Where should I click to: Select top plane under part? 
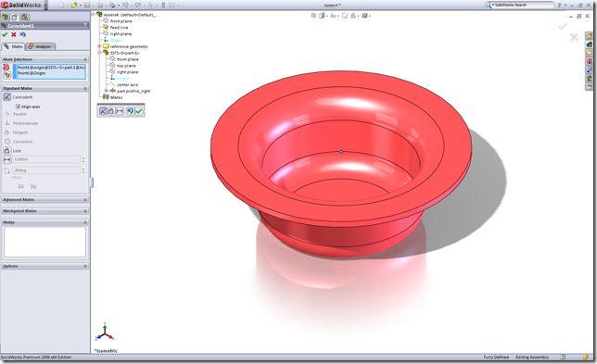[126, 66]
